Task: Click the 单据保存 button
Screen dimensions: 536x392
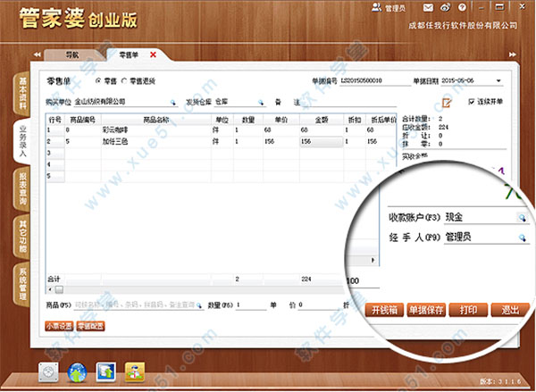Action: pos(426,310)
